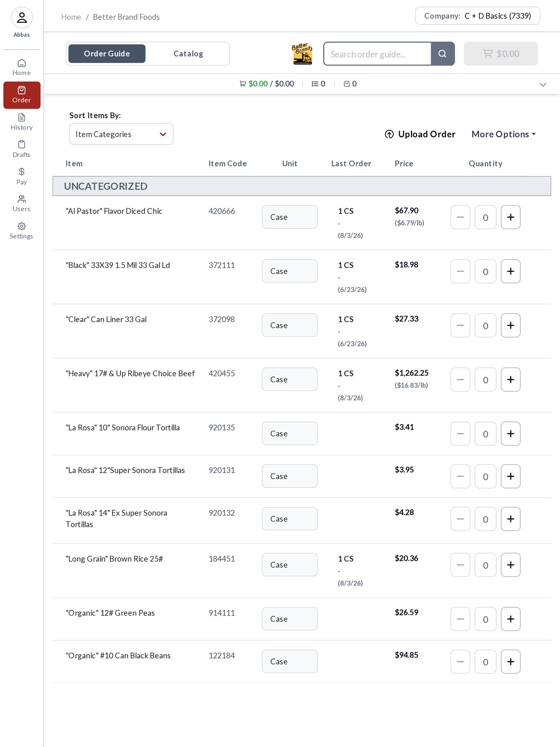
Task: Click the Home breadcrumb link
Action: [71, 17]
